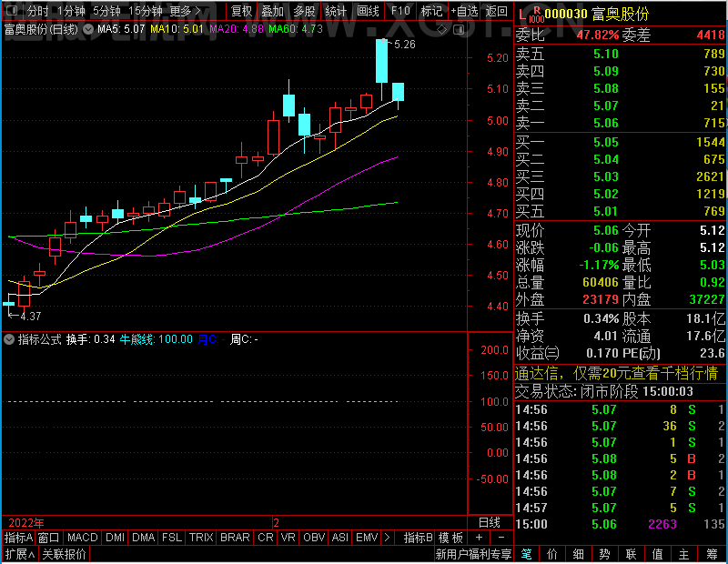Open the 关联报价 related quotes tab

(x=64, y=554)
